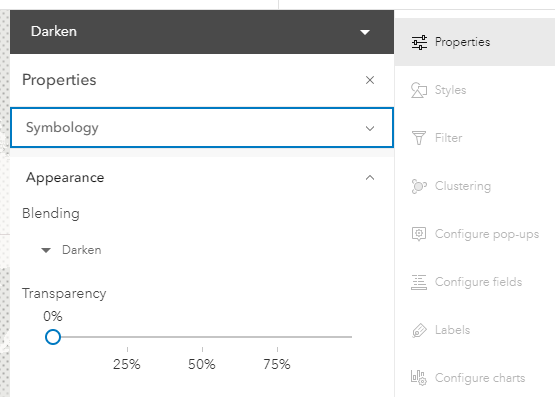Click the Appearance heading text
The width and height of the screenshot is (555, 397).
(65, 178)
